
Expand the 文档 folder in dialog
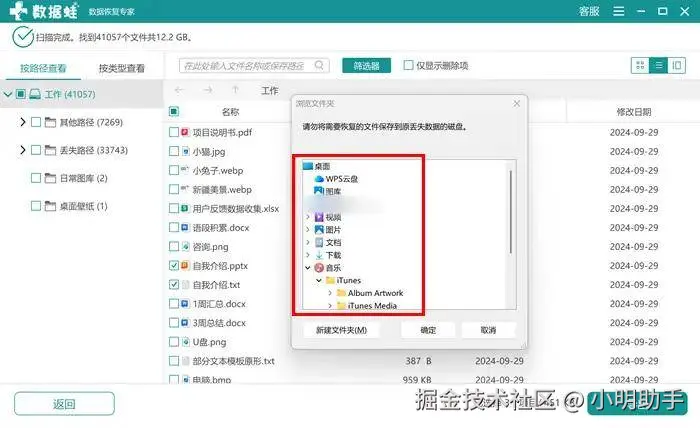308,242
